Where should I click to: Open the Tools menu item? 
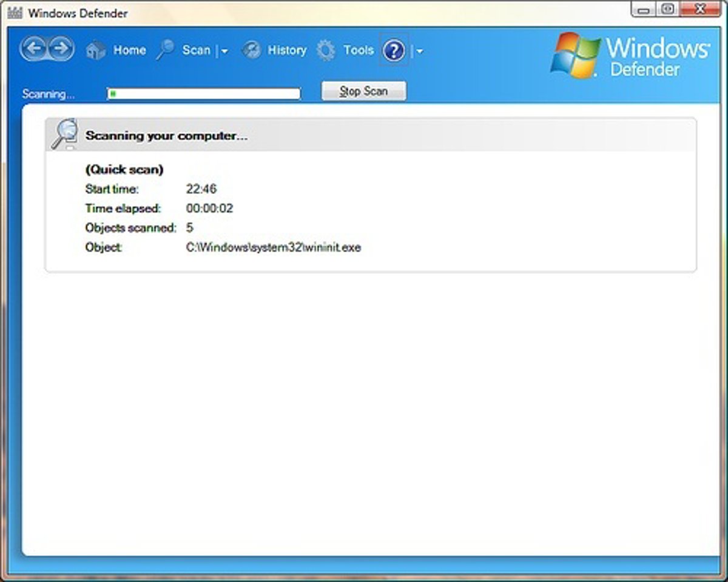358,50
